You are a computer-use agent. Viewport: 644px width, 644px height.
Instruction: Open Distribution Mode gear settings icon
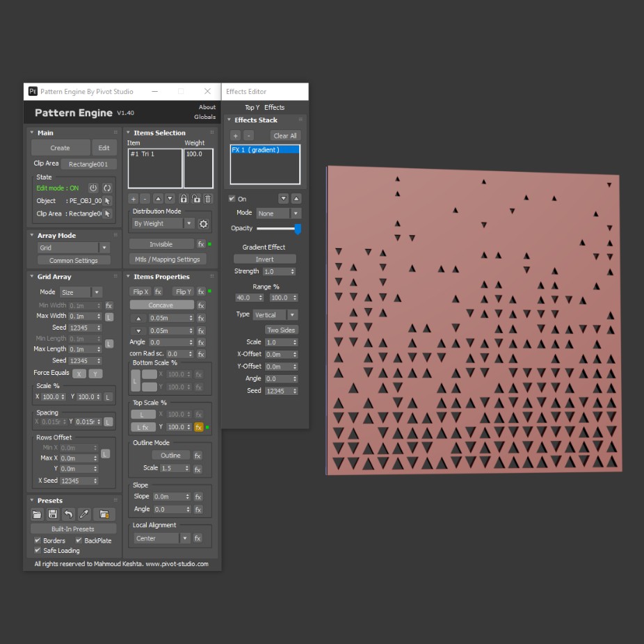pos(203,224)
